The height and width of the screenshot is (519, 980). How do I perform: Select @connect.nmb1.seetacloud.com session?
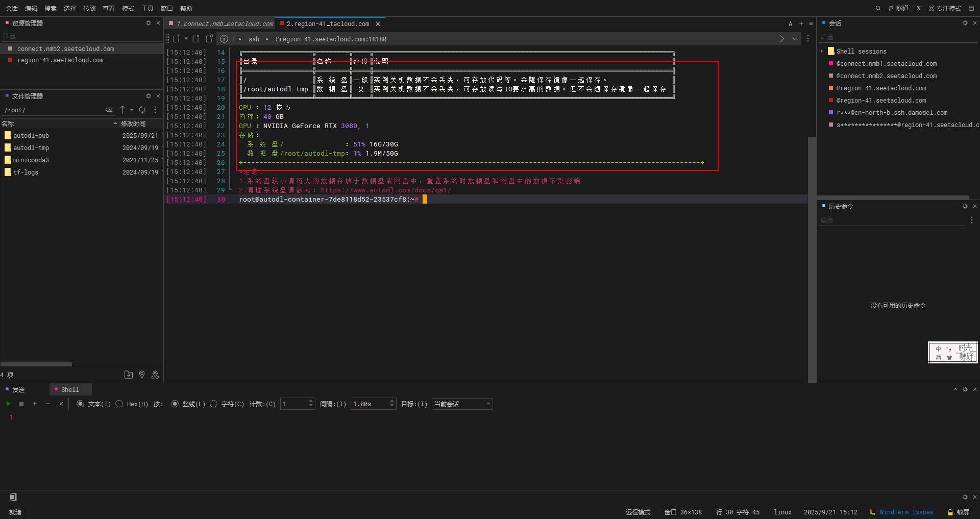(x=886, y=64)
